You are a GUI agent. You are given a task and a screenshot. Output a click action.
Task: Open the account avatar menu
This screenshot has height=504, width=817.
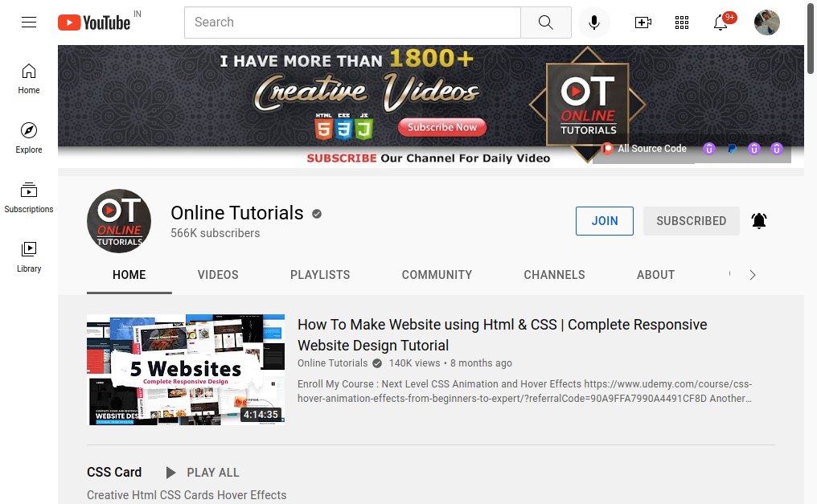point(767,23)
